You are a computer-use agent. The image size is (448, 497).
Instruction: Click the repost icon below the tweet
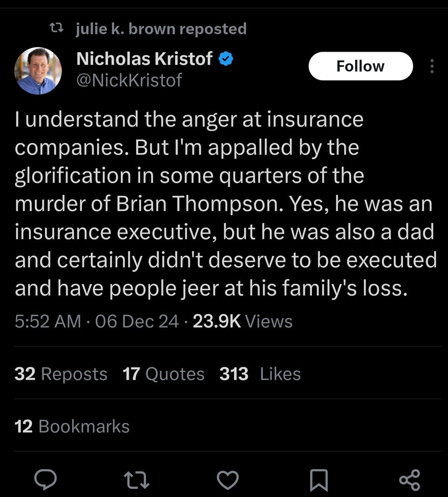[137, 480]
